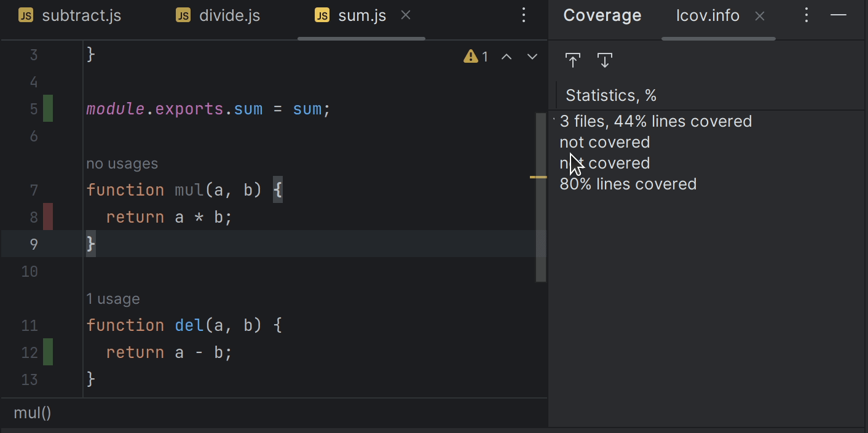Close the lcov.info coverage tab

tap(760, 16)
